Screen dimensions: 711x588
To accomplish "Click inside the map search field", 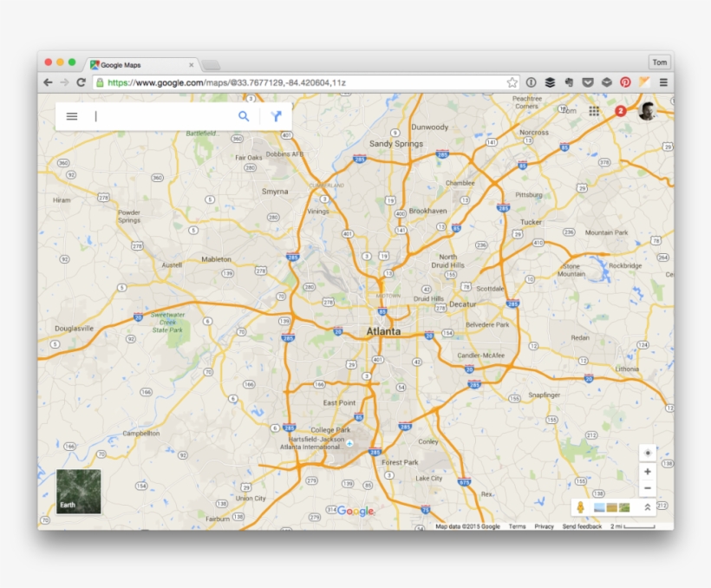I will point(156,115).
